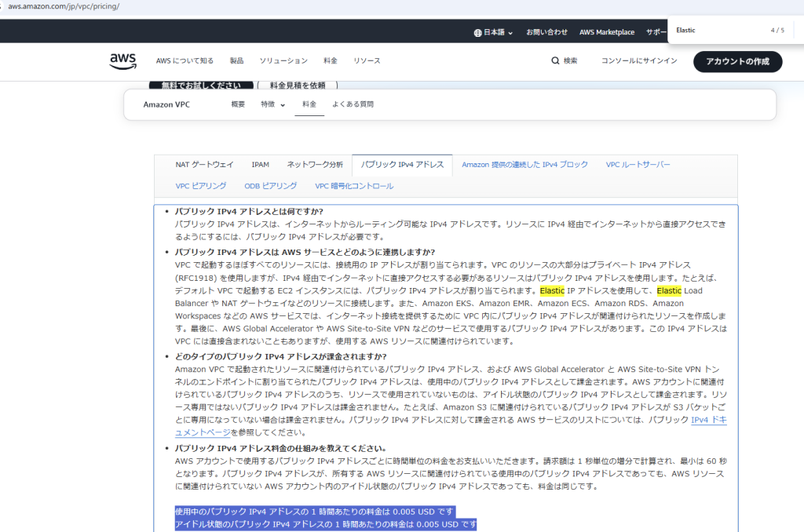Click the アカウントの作成 button
Screen dimensions: 804x532
coord(737,61)
